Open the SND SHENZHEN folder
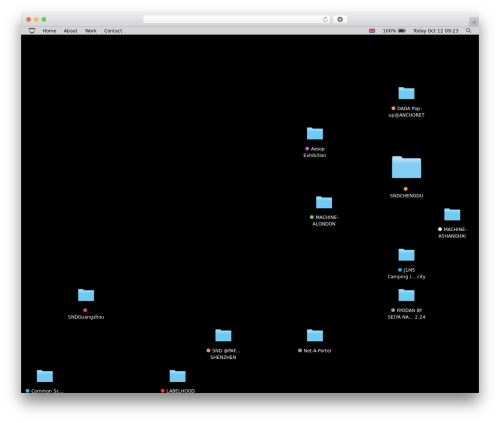Viewport: 500px width, 423px height. tap(223, 335)
